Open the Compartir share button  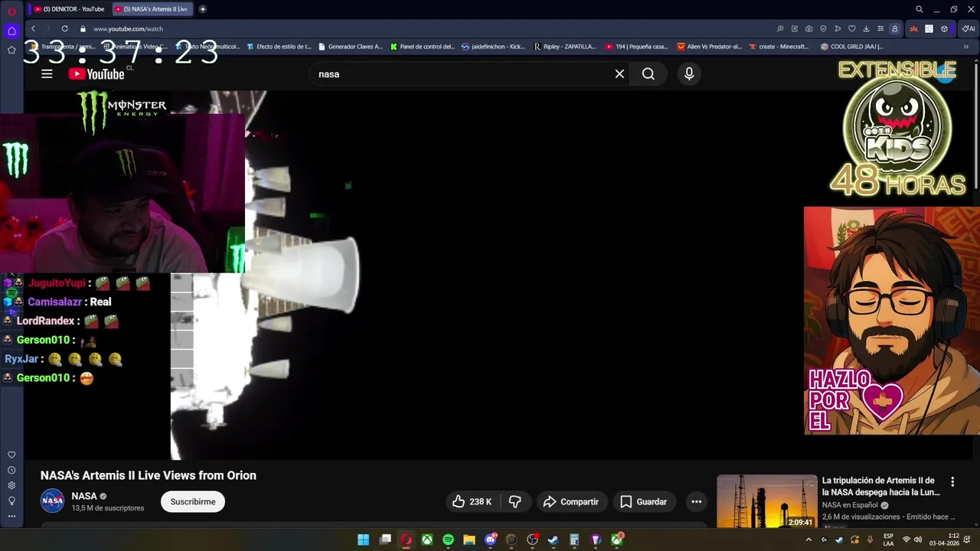tap(570, 501)
